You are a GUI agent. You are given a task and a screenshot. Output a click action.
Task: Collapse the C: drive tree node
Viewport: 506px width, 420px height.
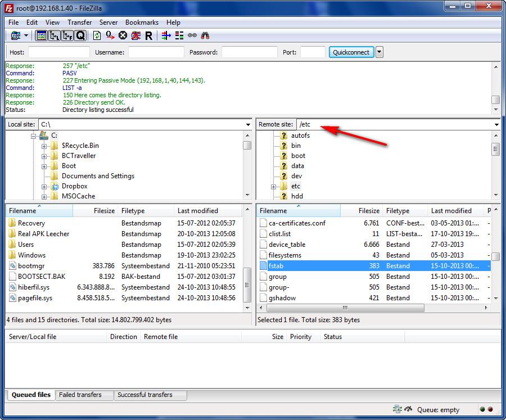(x=33, y=136)
